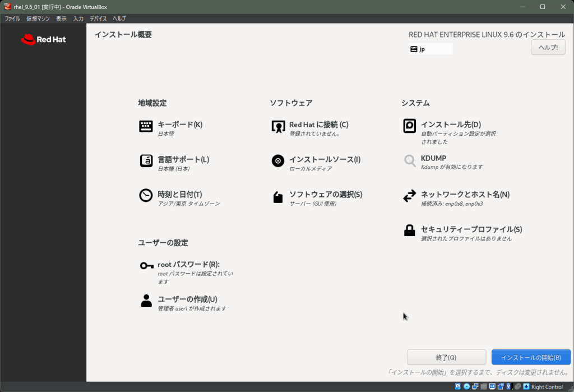The image size is (574, 392).
Task: Click the keyboard icon next to jp
Action: [414, 49]
